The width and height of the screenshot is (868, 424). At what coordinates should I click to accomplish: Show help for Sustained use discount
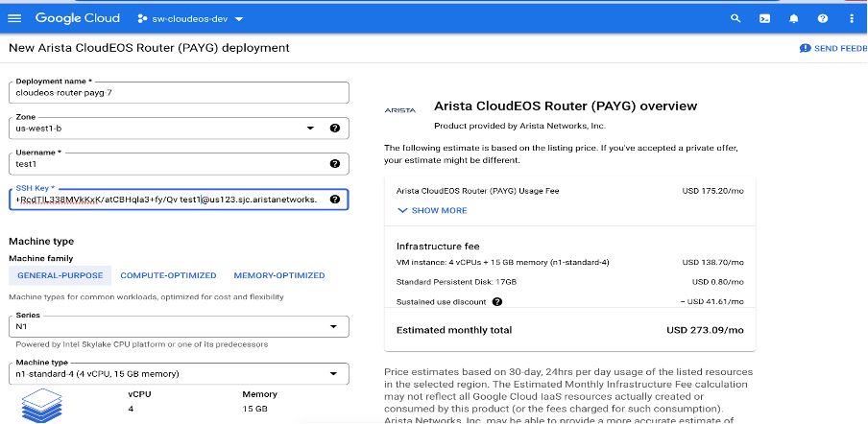click(497, 302)
